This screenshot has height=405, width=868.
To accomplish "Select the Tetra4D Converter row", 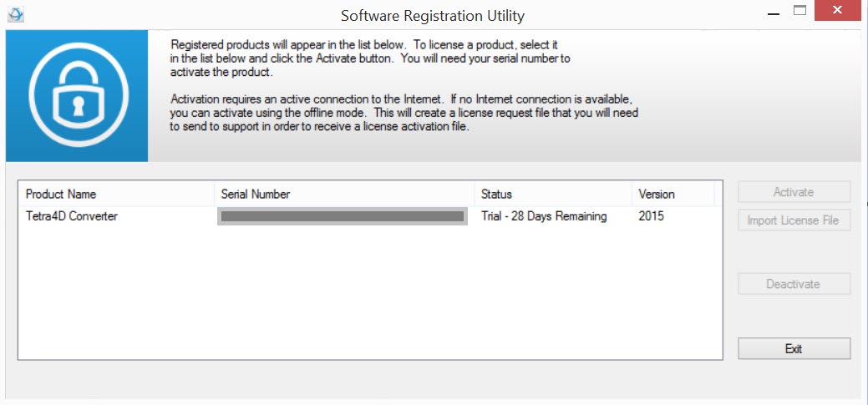I will [370, 216].
